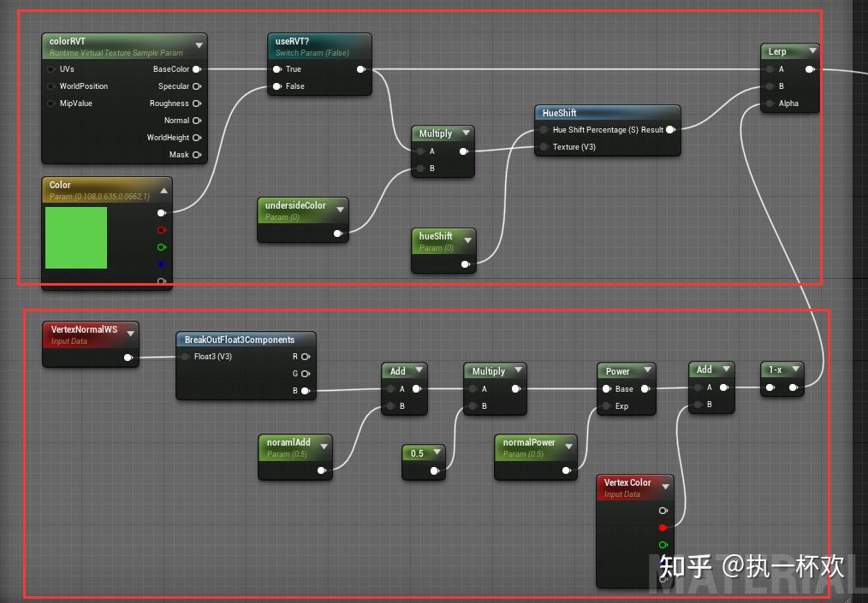Select the Exp input pin on the Power node
This screenshot has width=868, height=603.
tap(605, 406)
